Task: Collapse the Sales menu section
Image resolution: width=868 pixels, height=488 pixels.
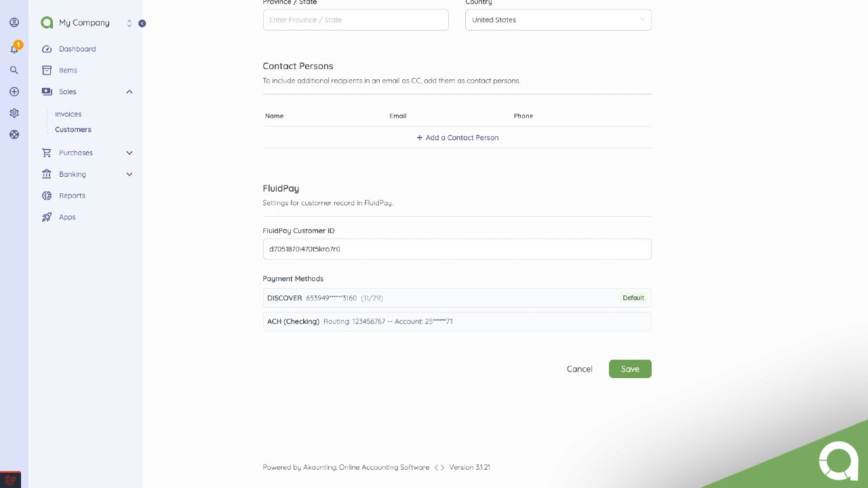Action: [129, 91]
